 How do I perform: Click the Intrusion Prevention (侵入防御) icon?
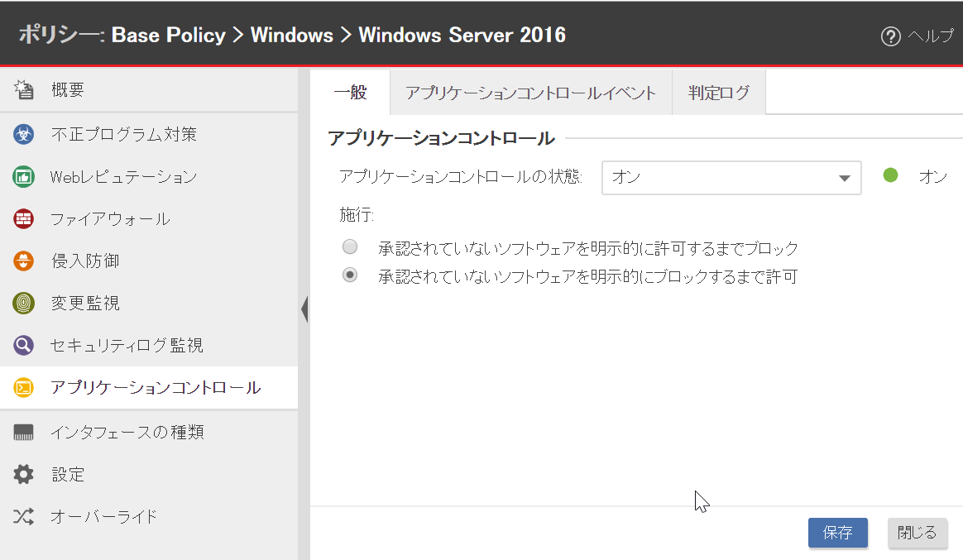click(24, 261)
